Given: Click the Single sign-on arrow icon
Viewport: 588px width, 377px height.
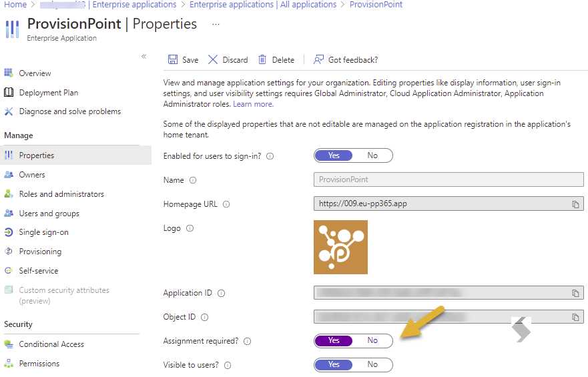Looking at the screenshot, I should tap(9, 232).
